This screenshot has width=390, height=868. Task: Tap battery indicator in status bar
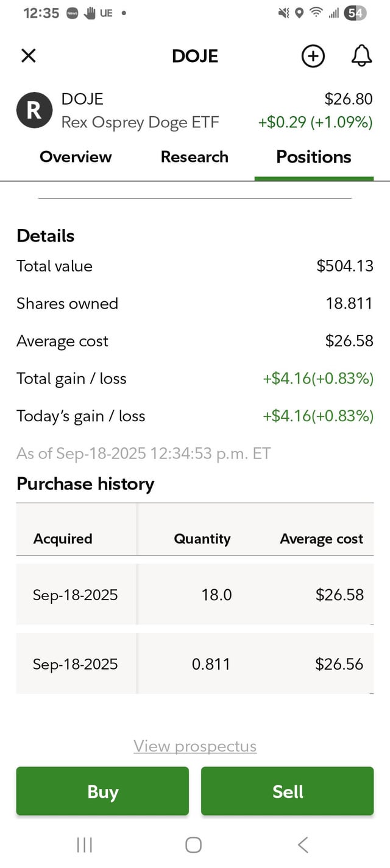[355, 13]
